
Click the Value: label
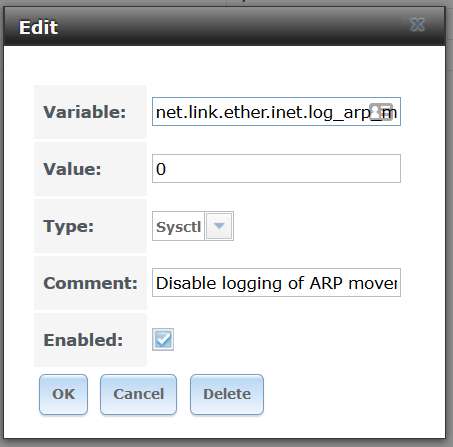72,169
